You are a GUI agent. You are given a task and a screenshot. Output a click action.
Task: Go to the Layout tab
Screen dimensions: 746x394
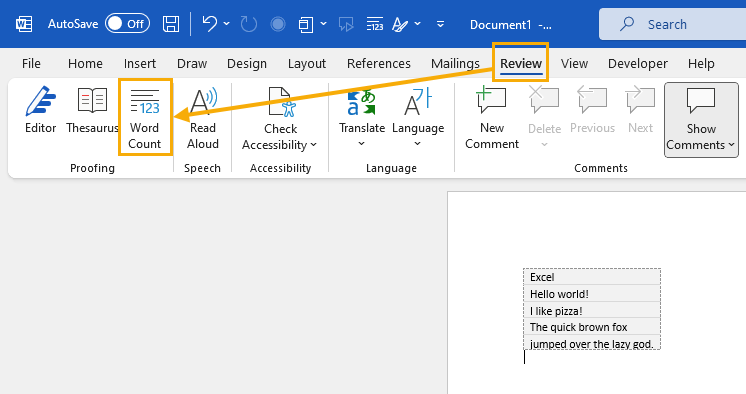(307, 63)
